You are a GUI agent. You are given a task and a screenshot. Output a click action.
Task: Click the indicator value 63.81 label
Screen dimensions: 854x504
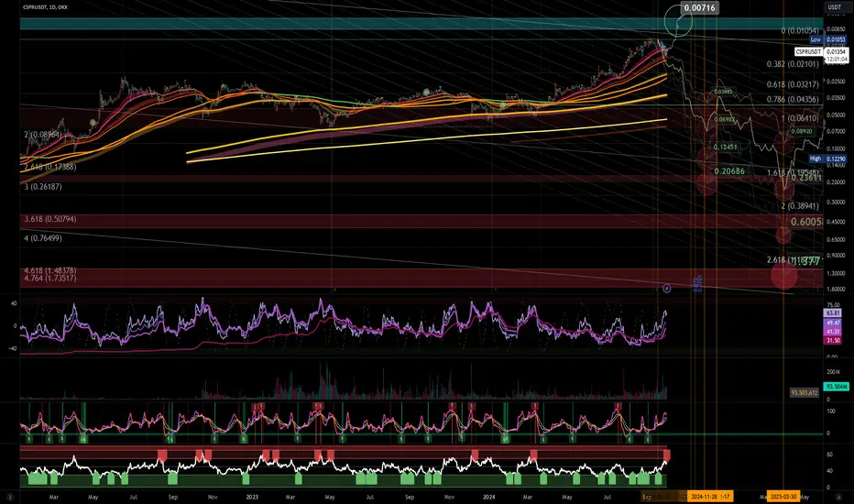click(x=833, y=313)
